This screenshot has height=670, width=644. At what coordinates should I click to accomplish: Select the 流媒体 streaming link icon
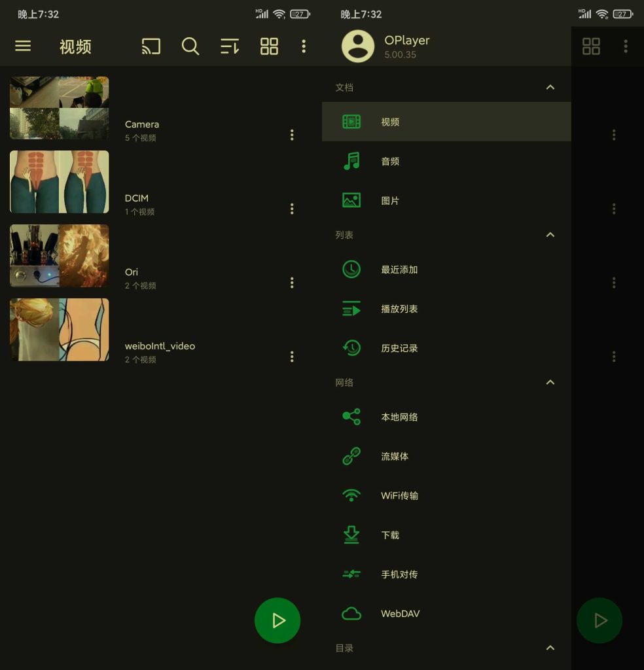tap(351, 456)
